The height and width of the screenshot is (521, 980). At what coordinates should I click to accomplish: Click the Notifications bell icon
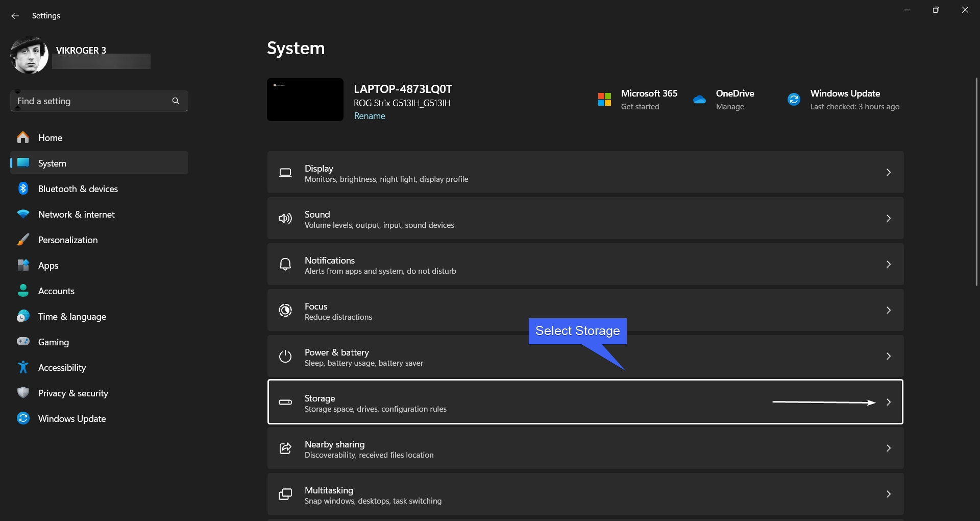(x=285, y=264)
